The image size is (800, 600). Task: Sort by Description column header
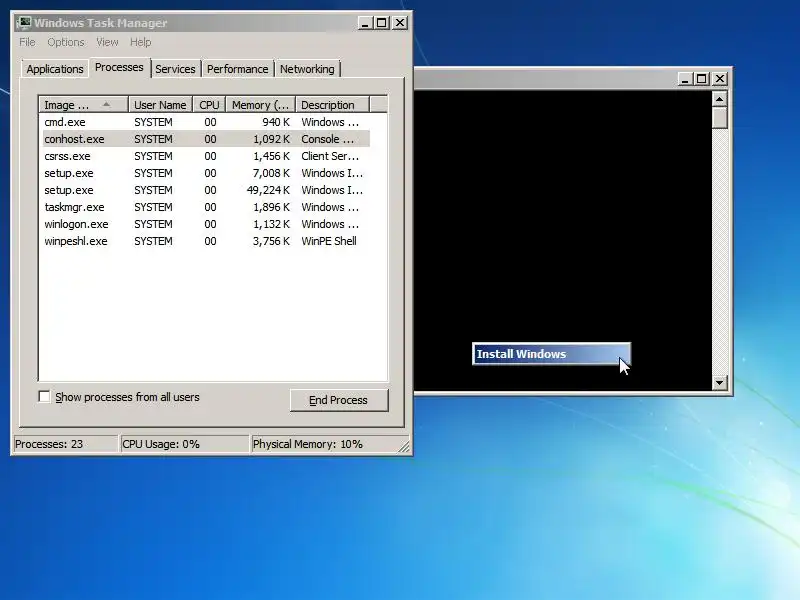(332, 105)
